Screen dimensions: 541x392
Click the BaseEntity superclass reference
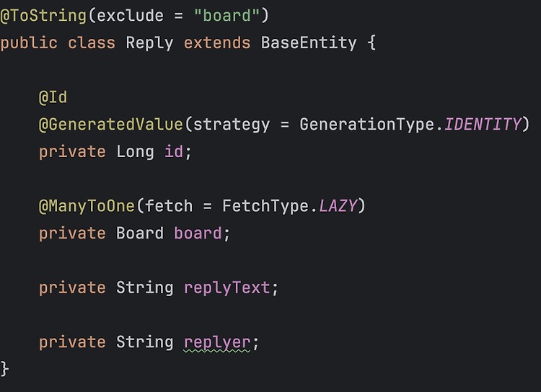click(x=309, y=43)
